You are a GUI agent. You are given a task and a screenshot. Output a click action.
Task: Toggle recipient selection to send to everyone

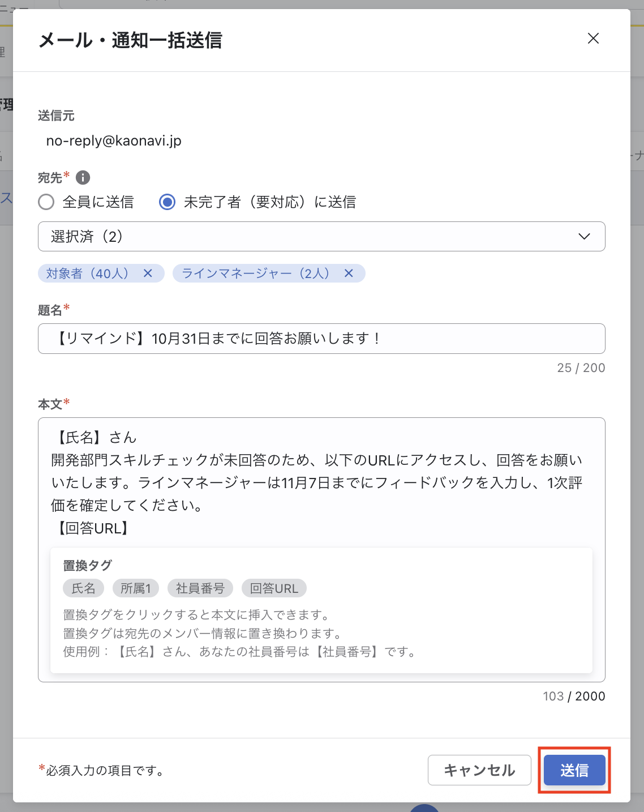pyautogui.click(x=46, y=202)
